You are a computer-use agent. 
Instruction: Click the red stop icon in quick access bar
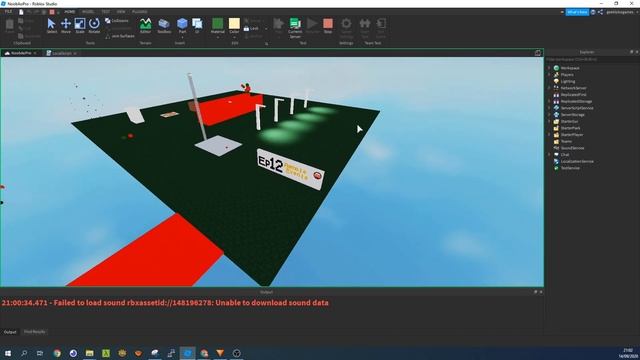point(52,12)
